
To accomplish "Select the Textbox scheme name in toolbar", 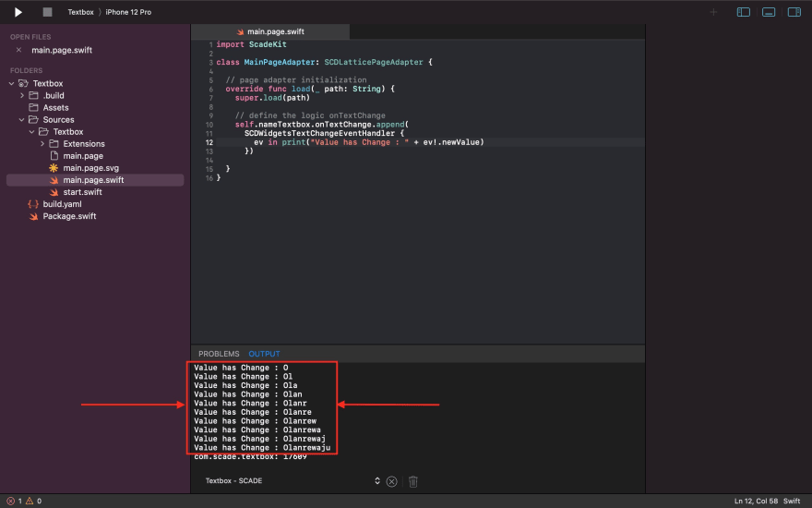I will [x=80, y=12].
